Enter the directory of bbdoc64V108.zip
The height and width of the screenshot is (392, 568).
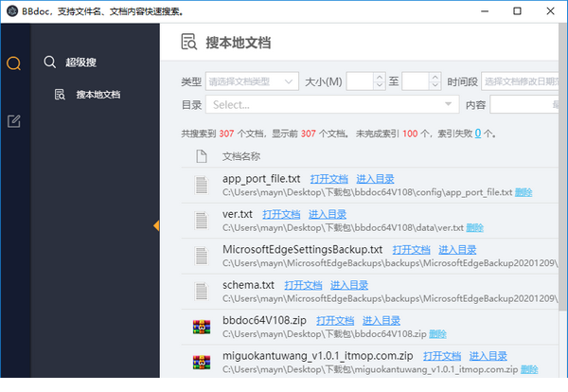(382, 321)
